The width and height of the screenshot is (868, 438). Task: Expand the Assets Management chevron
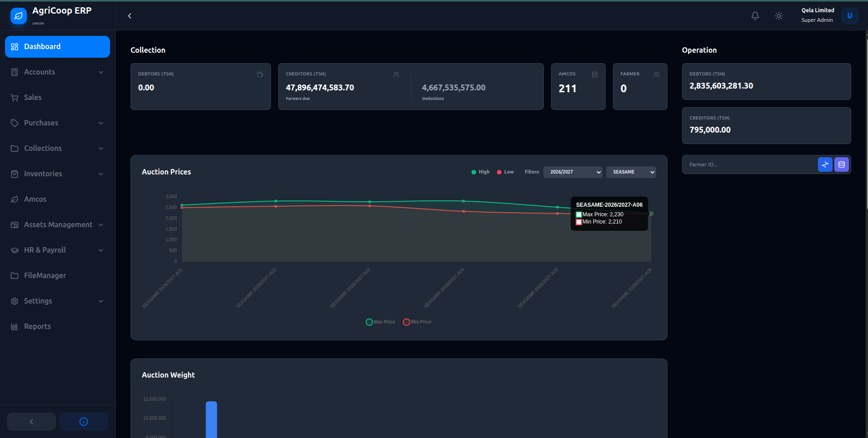(x=101, y=225)
